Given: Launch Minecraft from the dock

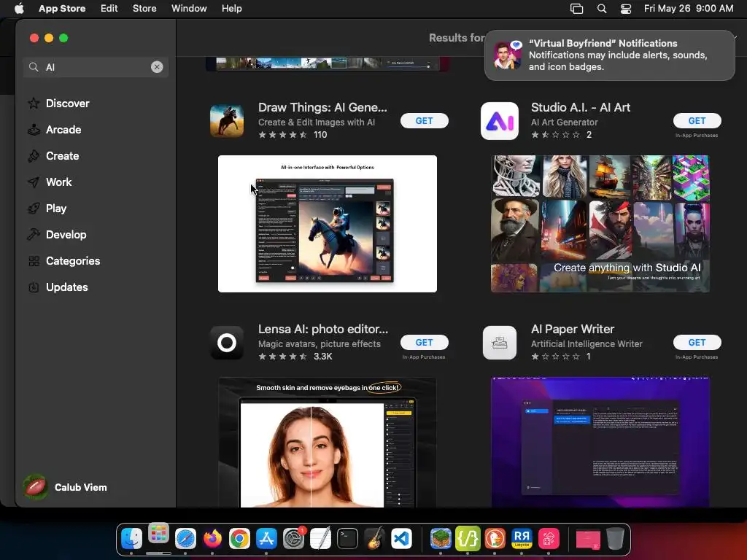Looking at the screenshot, I should pyautogui.click(x=441, y=539).
